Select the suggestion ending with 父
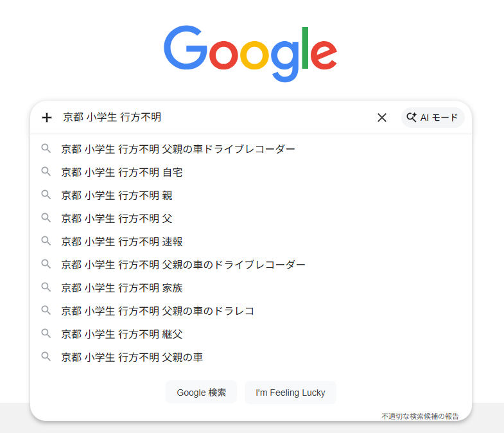504x433 pixels. (x=117, y=218)
